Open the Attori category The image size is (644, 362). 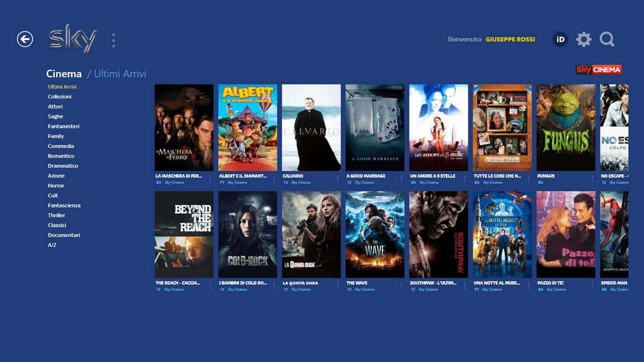(55, 106)
